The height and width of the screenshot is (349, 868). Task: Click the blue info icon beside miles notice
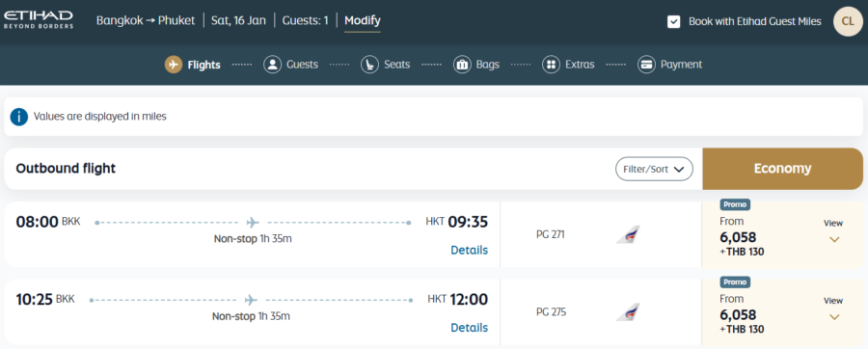(19, 117)
